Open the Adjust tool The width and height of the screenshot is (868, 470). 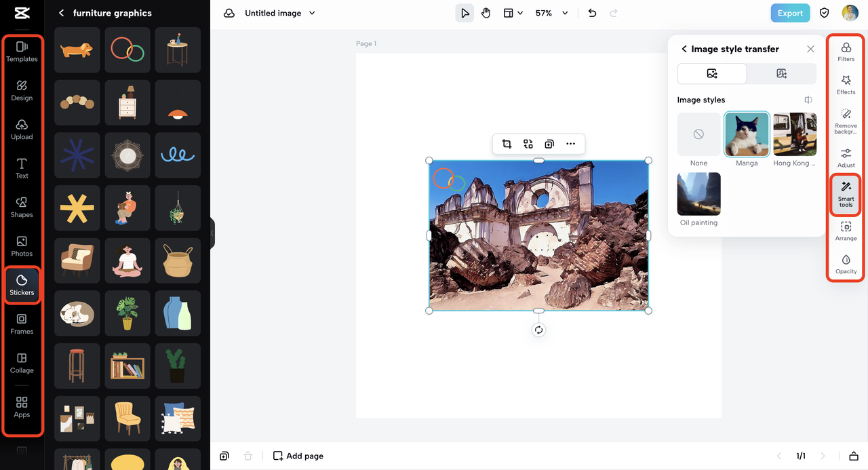pyautogui.click(x=846, y=158)
